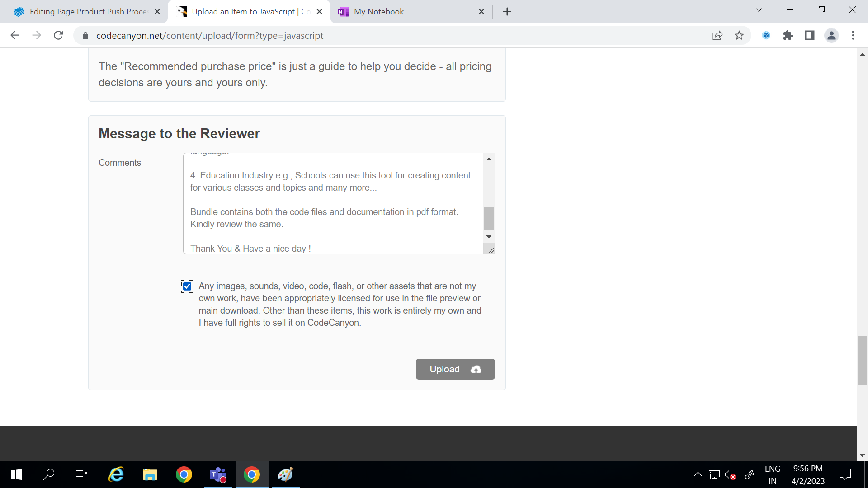Click the site lock icon in address bar
Image resolution: width=868 pixels, height=488 pixels.
click(85, 36)
